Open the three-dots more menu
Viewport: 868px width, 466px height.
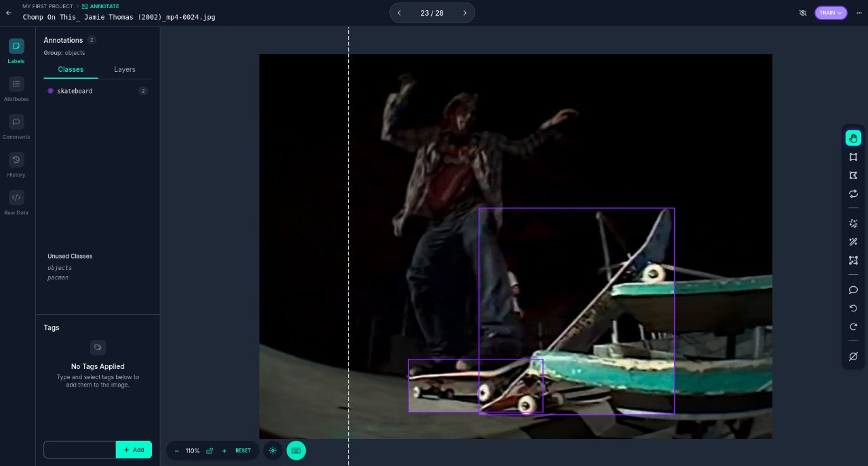(859, 13)
